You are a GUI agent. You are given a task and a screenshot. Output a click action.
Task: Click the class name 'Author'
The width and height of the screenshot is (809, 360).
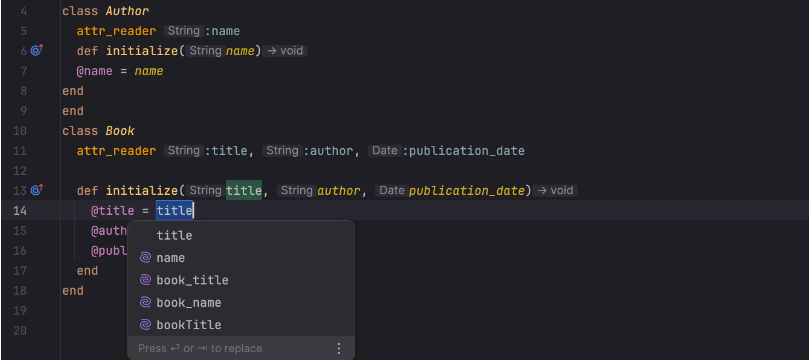click(x=127, y=11)
